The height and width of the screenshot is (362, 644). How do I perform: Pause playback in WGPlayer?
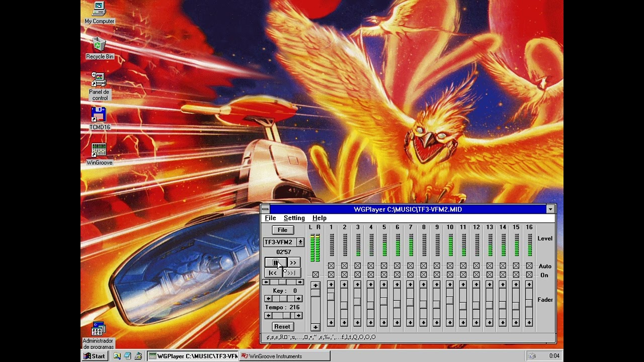click(276, 262)
